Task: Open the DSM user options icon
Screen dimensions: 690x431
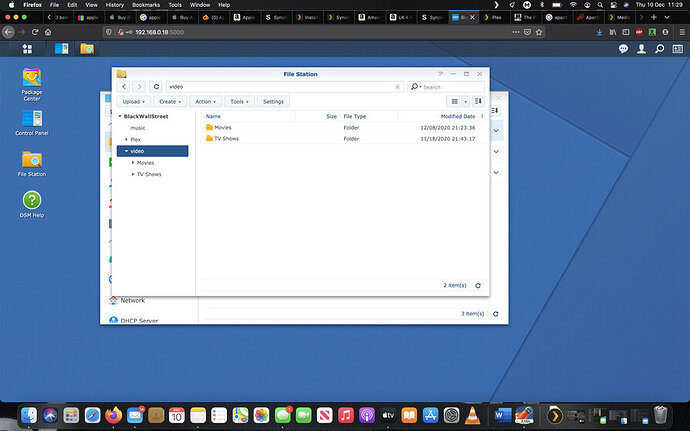Action: coord(642,49)
